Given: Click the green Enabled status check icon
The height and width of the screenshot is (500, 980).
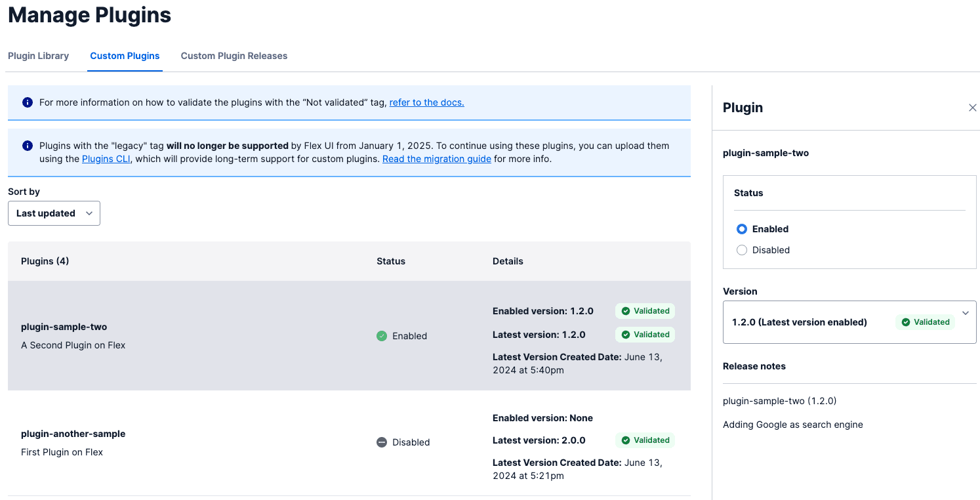Looking at the screenshot, I should pyautogui.click(x=382, y=336).
